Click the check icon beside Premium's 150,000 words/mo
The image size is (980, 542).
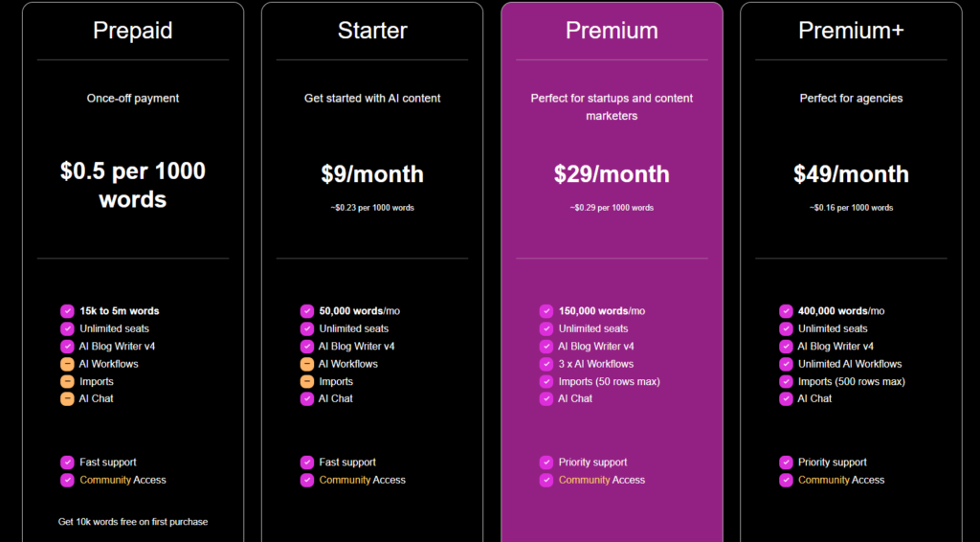tap(546, 311)
